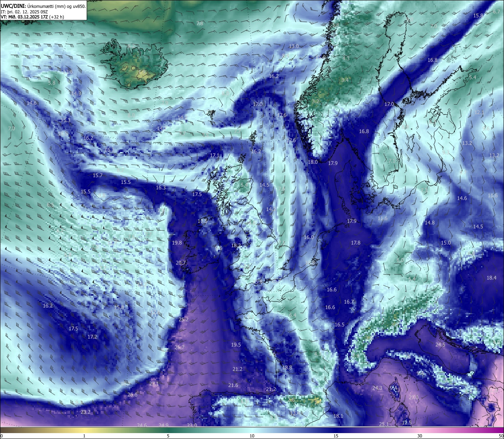
Task: Click the 18.8 value near eastern Spain
Action: pos(287,367)
